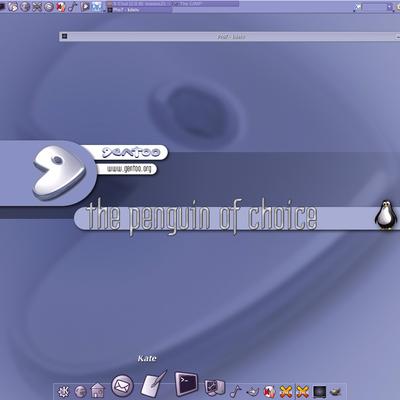Switch to The GIMP taskbar entry
This screenshot has height=400, width=400.
tap(205, 4)
